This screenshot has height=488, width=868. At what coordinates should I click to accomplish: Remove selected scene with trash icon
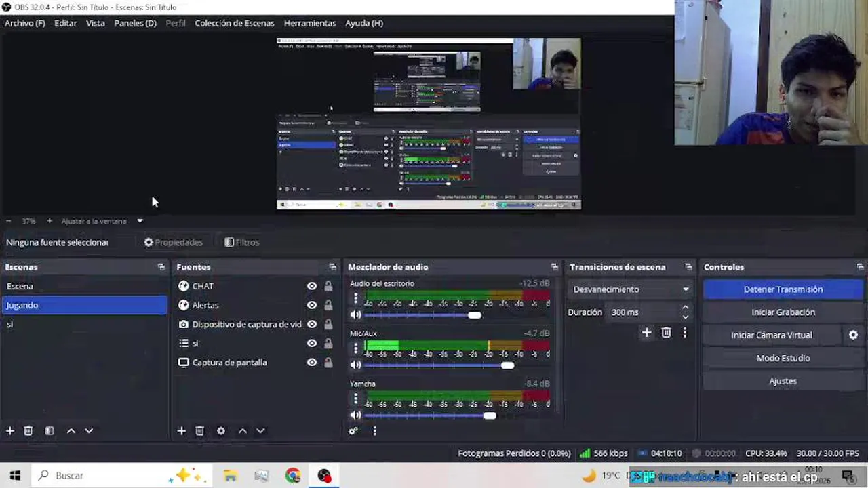pos(28,431)
